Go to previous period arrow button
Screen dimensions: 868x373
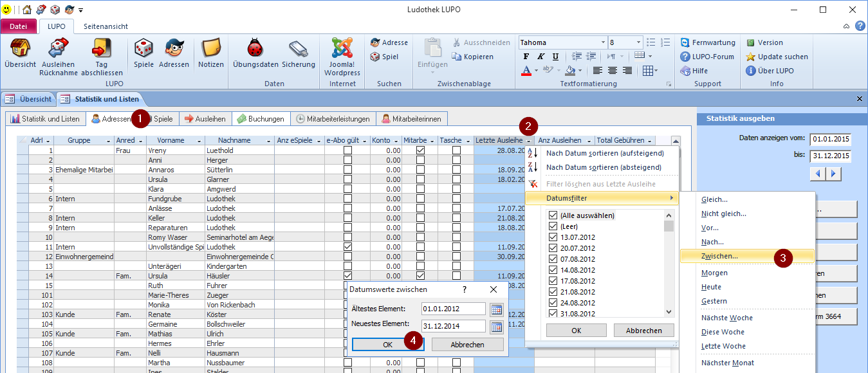[x=818, y=174]
